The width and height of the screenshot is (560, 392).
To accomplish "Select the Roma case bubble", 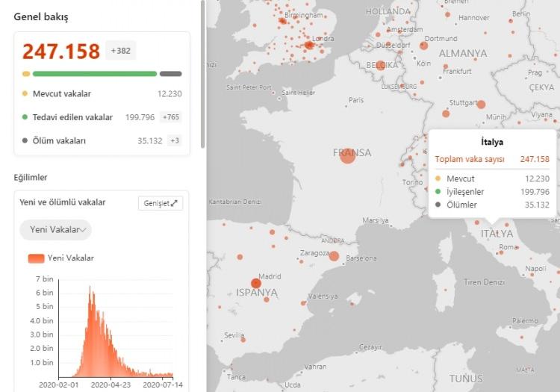I will 501,252.
